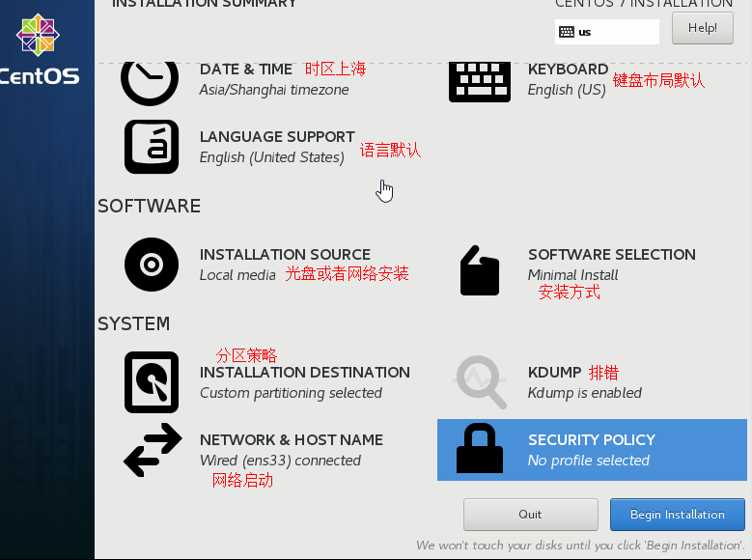Open KDUMP label
The image size is (752, 560).
(x=554, y=373)
